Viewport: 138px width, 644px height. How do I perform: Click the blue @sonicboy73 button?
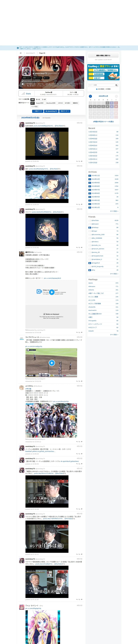51,111
